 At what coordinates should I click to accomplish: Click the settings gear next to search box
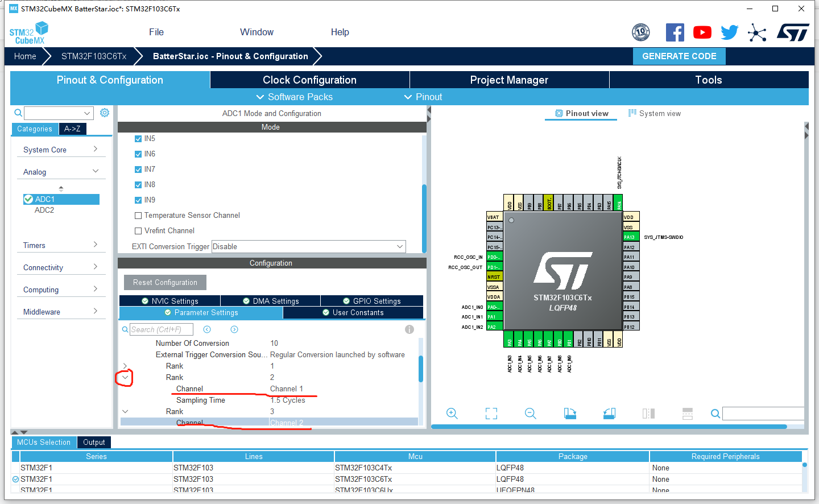tap(104, 112)
